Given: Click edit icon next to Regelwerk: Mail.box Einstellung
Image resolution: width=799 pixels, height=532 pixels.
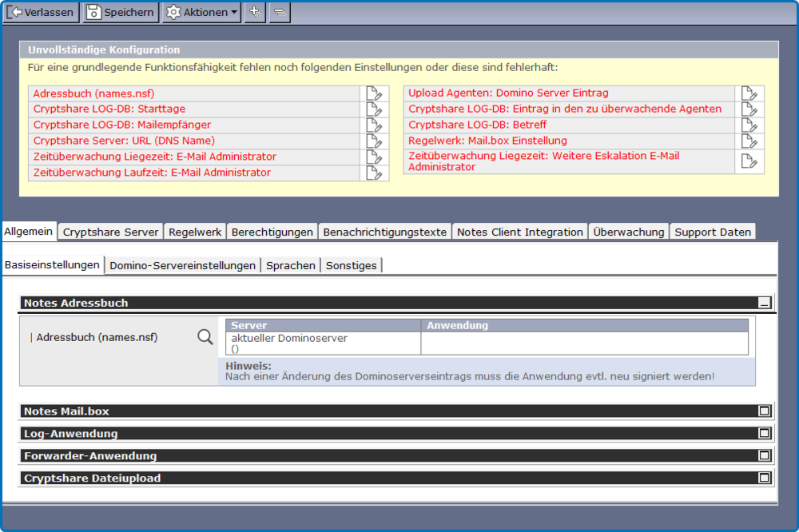Looking at the screenshot, I should point(749,141).
